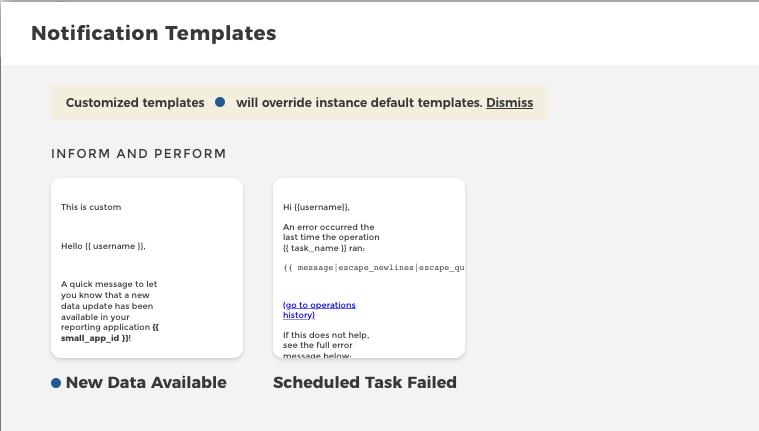Click the 'This is custom' preview line
The height and width of the screenshot is (431, 759).
point(91,207)
